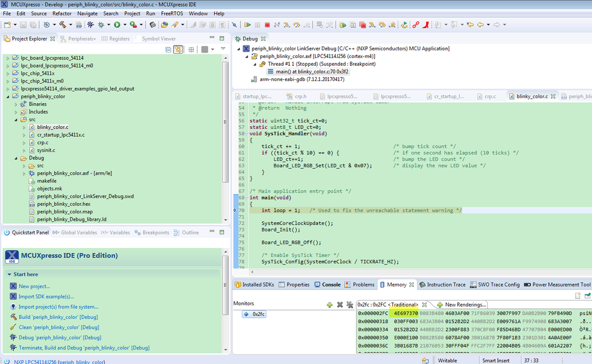Click the red Terminate debug button

tap(267, 25)
